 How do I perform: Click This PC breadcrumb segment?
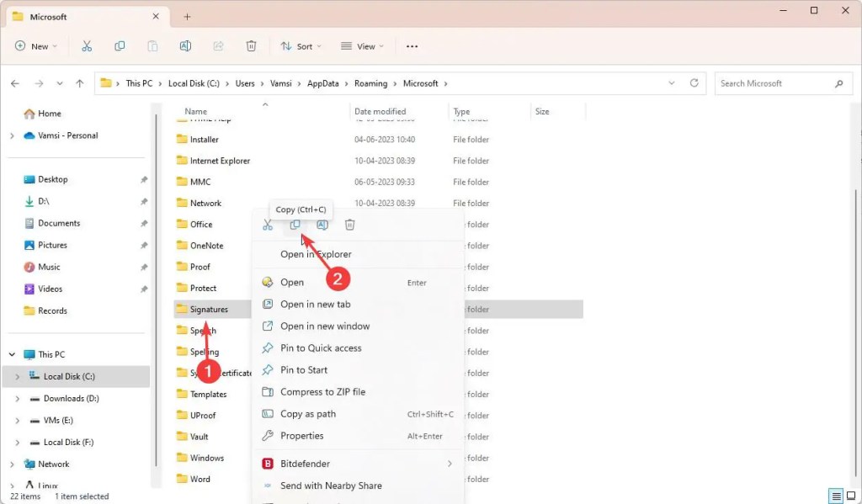139,83
